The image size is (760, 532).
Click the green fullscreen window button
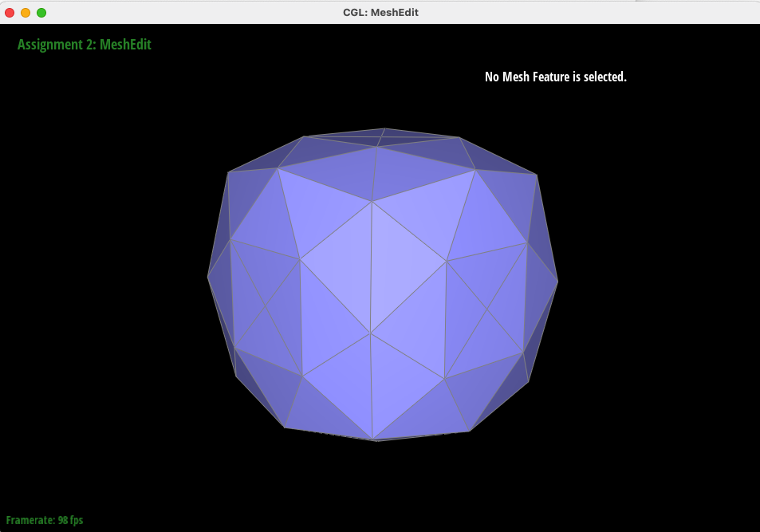[x=41, y=13]
